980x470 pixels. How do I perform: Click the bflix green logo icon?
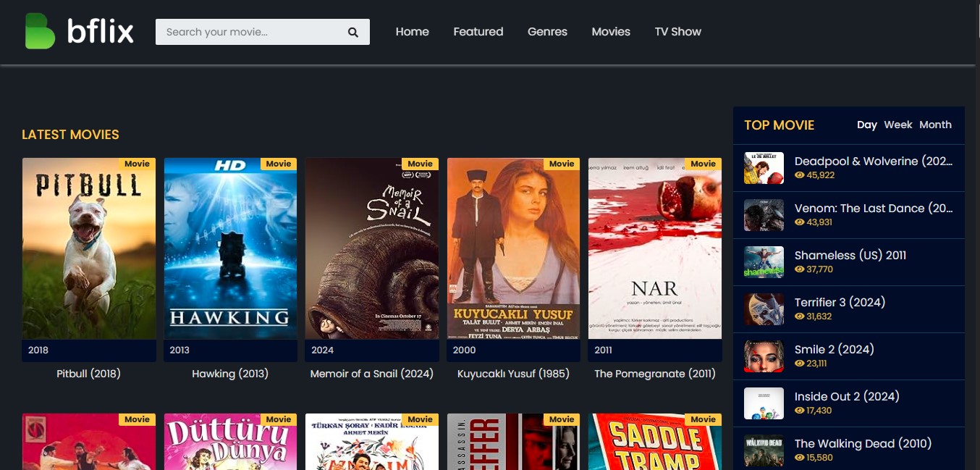pyautogui.click(x=40, y=31)
